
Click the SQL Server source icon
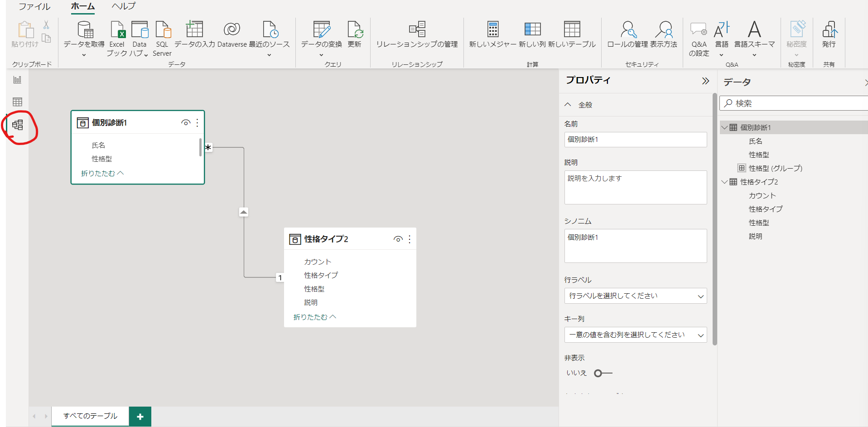(x=163, y=30)
